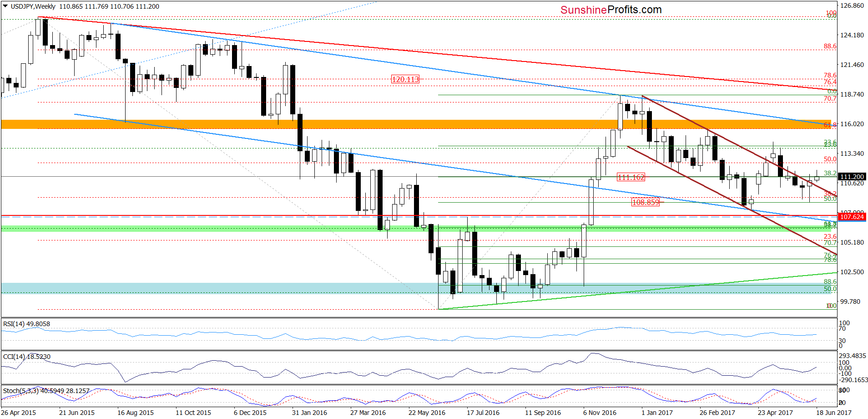868x419 pixels.
Task: Click the 120.113 price level label
Action: (x=405, y=79)
